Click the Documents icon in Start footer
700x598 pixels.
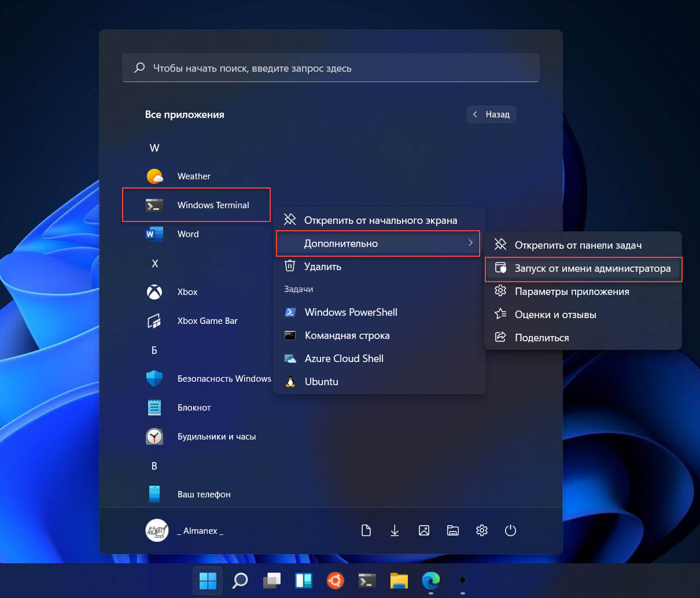[x=366, y=530]
